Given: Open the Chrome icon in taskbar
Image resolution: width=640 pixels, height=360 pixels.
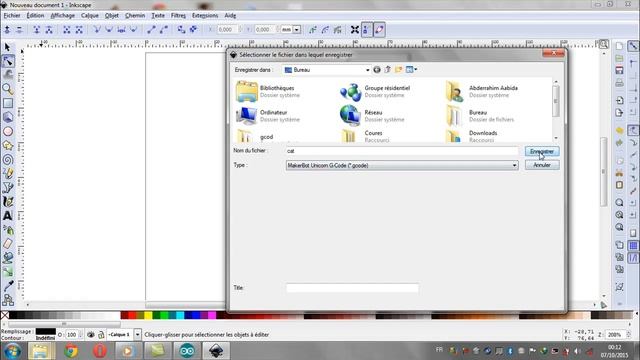Looking at the screenshot, I should pyautogui.click(x=71, y=351).
